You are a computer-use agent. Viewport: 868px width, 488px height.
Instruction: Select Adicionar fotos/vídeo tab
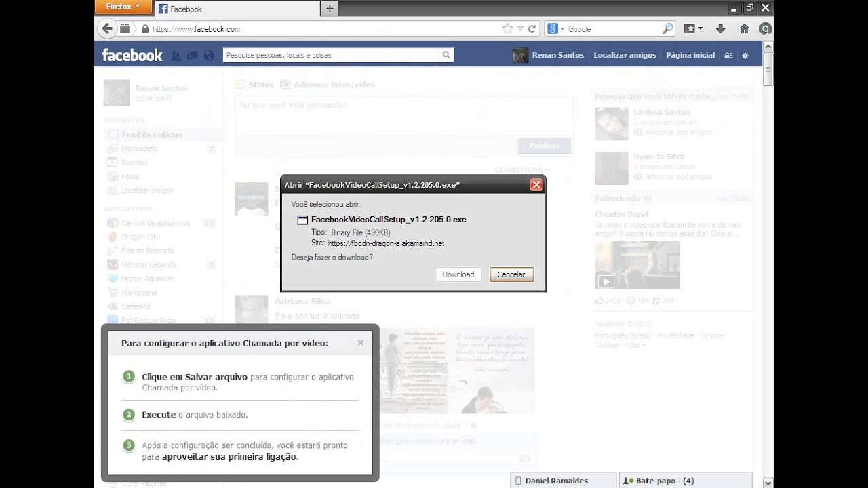click(x=328, y=85)
